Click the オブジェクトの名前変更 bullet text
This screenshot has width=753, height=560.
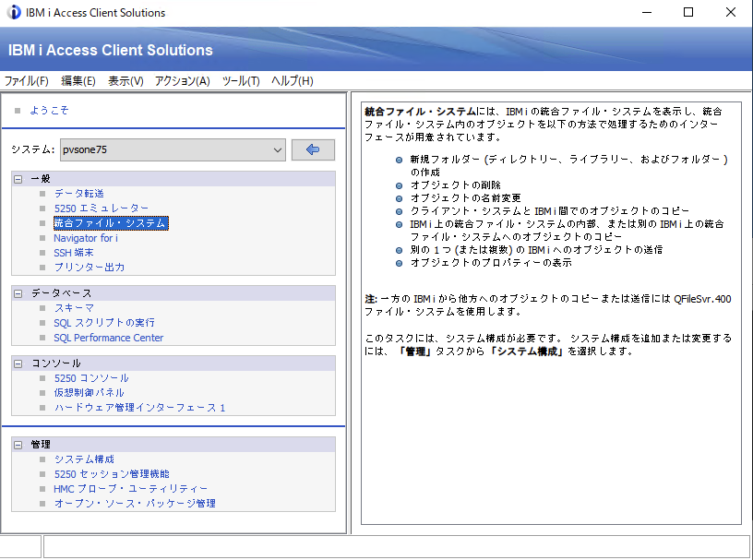tap(465, 197)
